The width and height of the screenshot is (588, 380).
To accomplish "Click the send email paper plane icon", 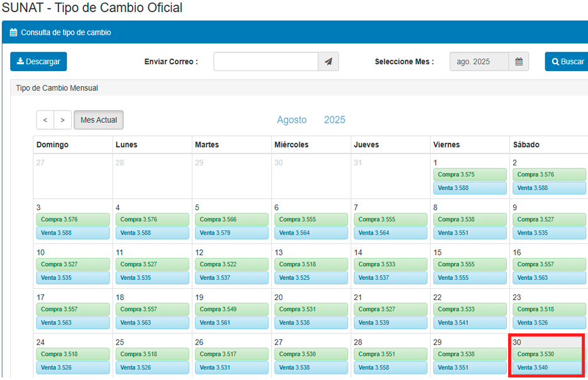I will 328,62.
